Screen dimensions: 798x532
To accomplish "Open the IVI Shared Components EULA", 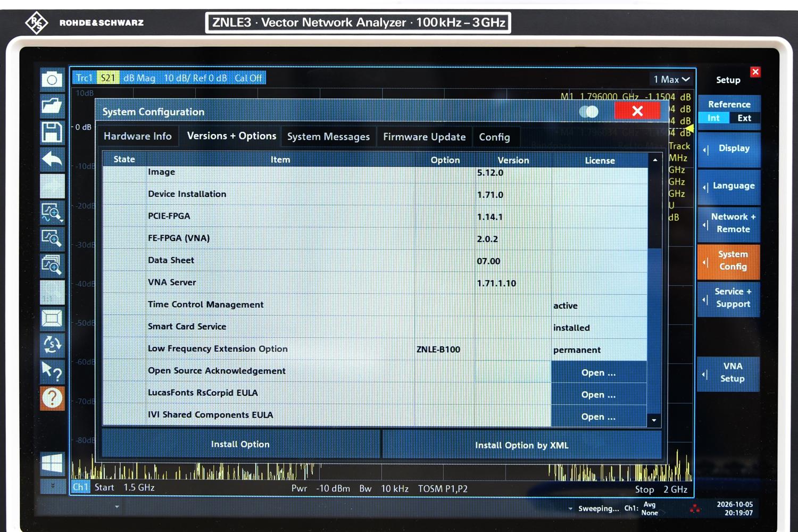I will (599, 417).
